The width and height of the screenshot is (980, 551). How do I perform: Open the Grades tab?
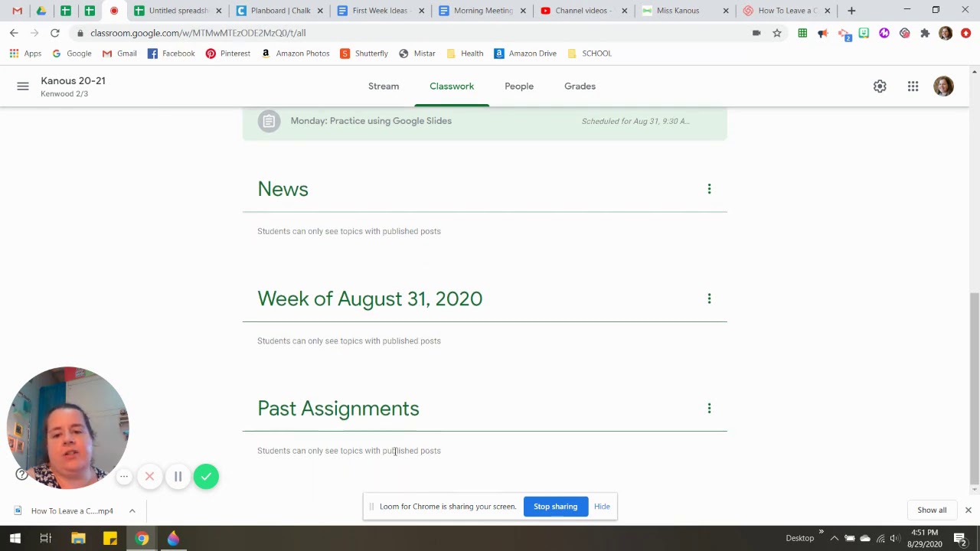tap(580, 86)
